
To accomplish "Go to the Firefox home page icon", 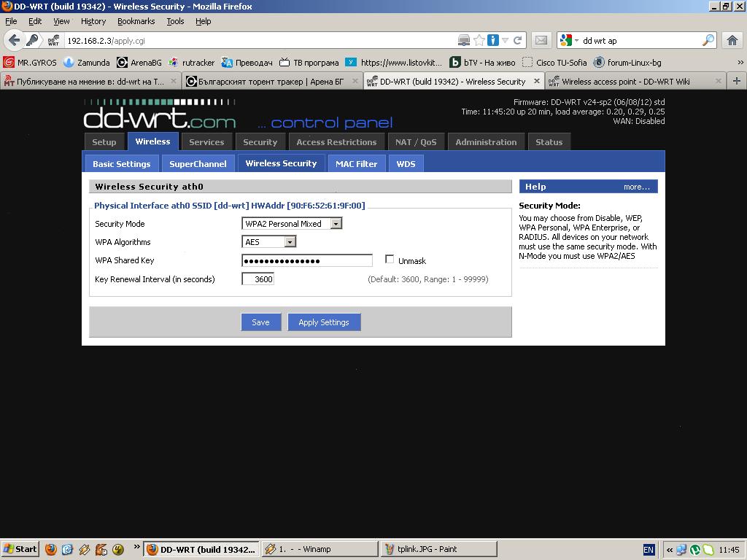I will (732, 40).
